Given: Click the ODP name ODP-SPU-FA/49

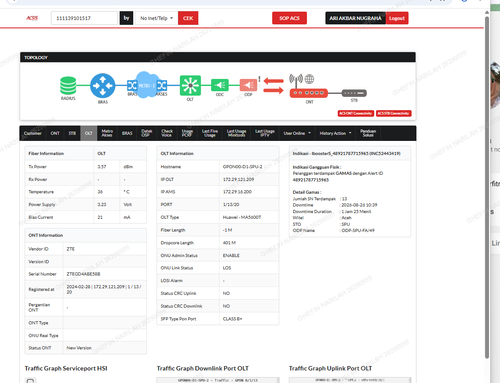Looking at the screenshot, I should click(x=358, y=230).
